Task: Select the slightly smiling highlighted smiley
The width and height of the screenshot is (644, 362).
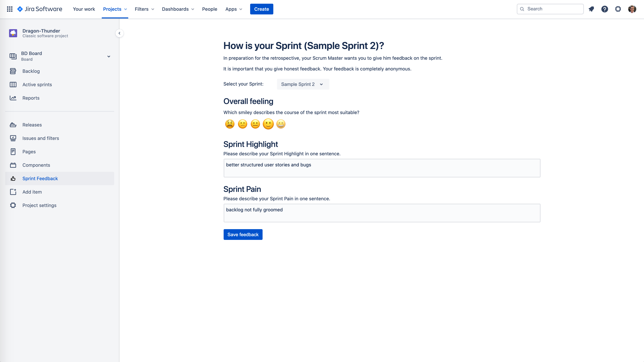Action: pyautogui.click(x=268, y=124)
